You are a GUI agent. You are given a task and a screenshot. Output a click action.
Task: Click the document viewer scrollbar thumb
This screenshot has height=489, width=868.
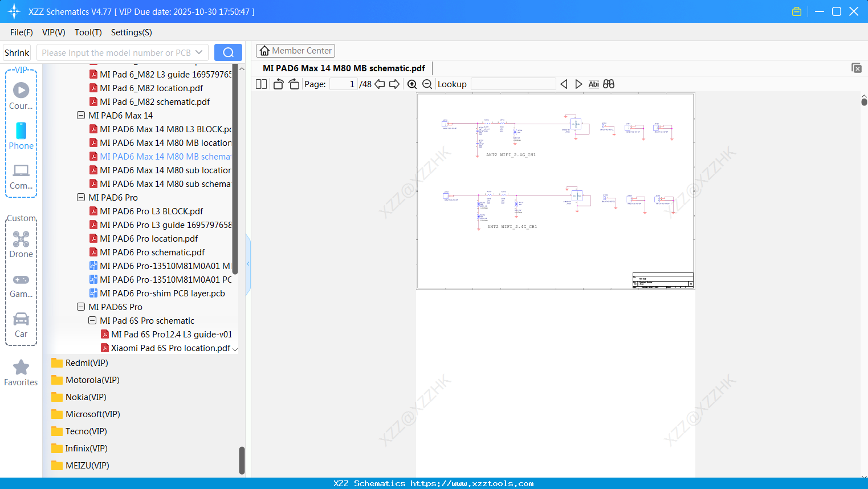(864, 102)
